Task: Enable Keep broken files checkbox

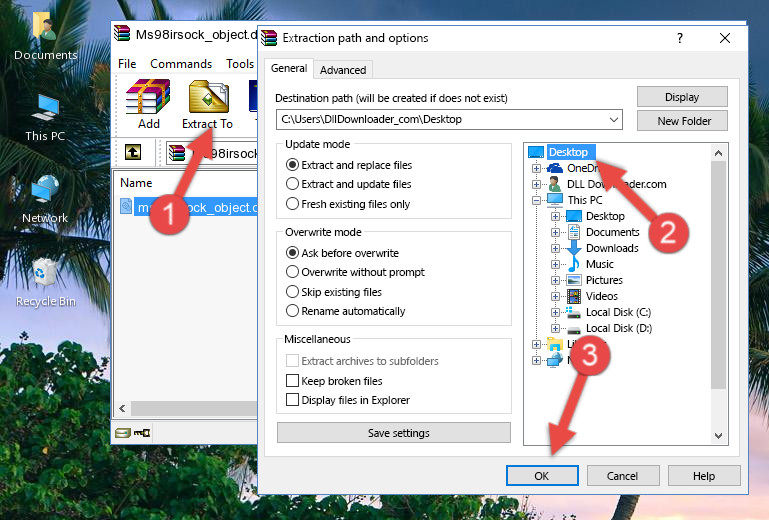Action: click(x=292, y=381)
